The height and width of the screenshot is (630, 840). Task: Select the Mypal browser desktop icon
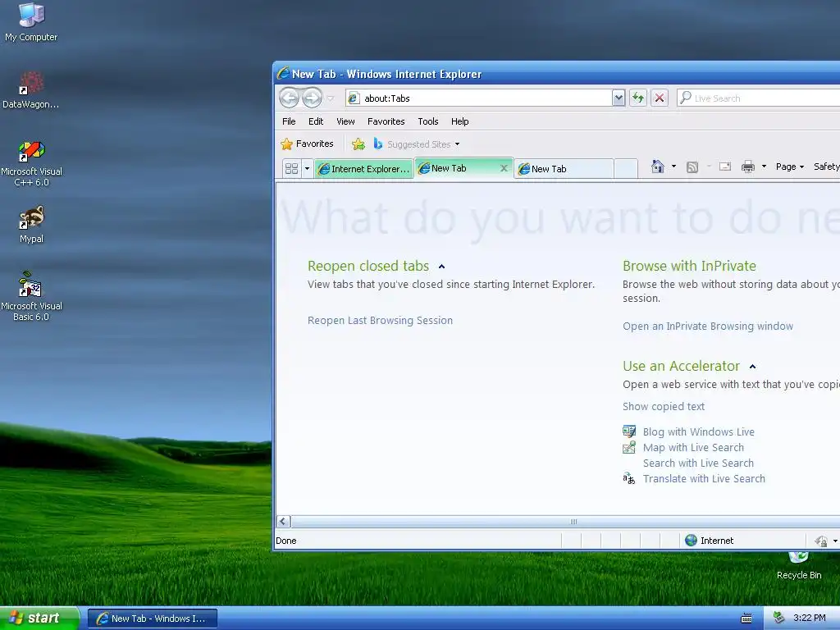point(32,225)
